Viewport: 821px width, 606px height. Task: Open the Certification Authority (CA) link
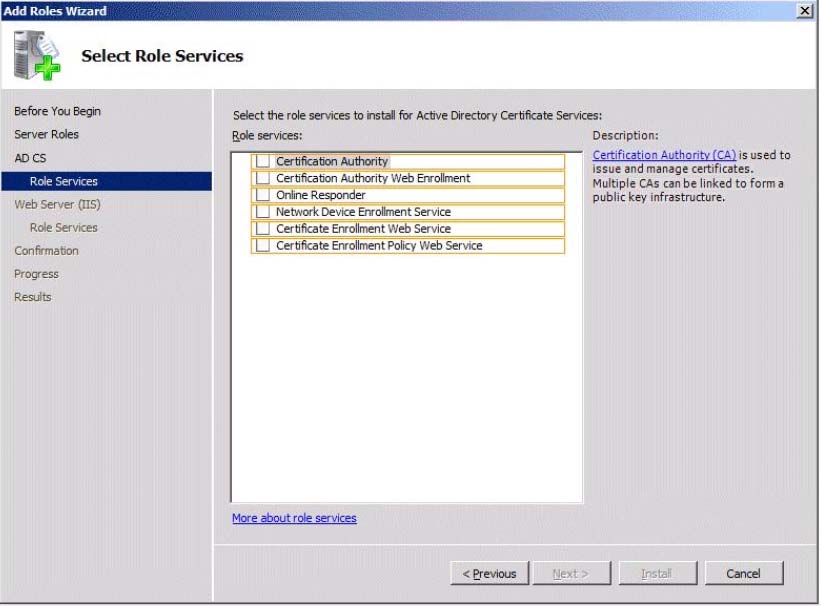tap(664, 155)
